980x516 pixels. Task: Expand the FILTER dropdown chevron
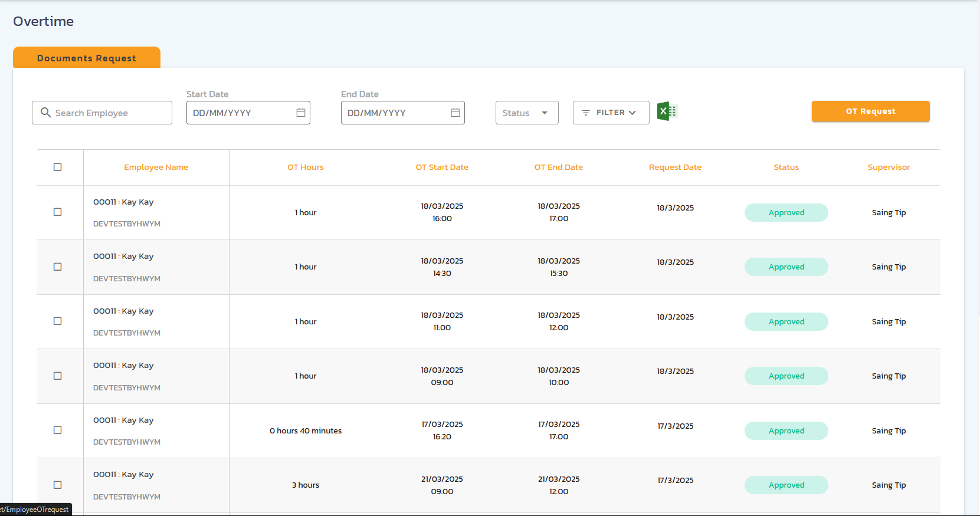tap(632, 113)
